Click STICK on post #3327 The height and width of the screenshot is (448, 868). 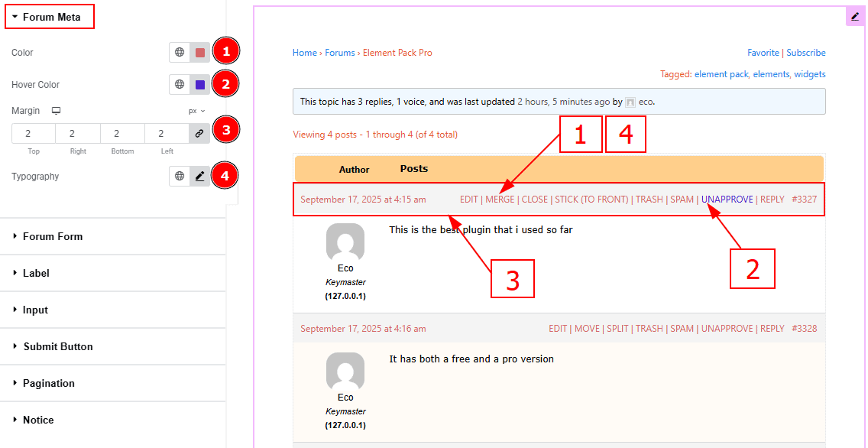click(567, 200)
